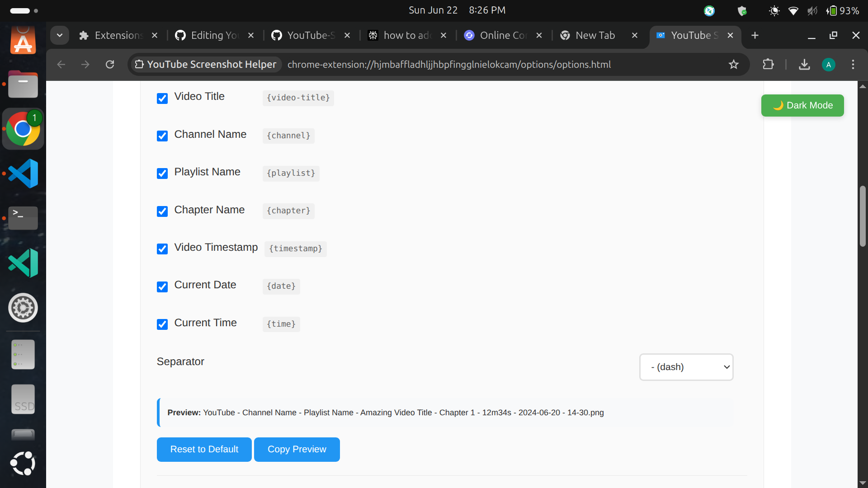Screen dimensions: 868x488
Task: Click the profile avatar icon
Action: tap(828, 65)
